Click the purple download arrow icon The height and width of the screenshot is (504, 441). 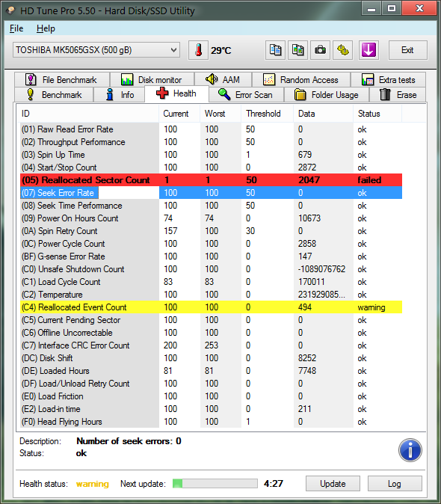[368, 50]
